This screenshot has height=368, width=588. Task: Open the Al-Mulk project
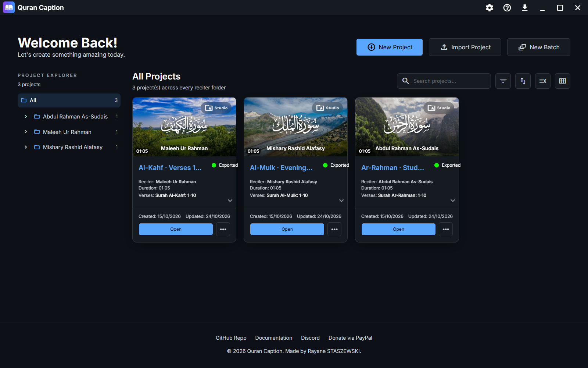287,229
